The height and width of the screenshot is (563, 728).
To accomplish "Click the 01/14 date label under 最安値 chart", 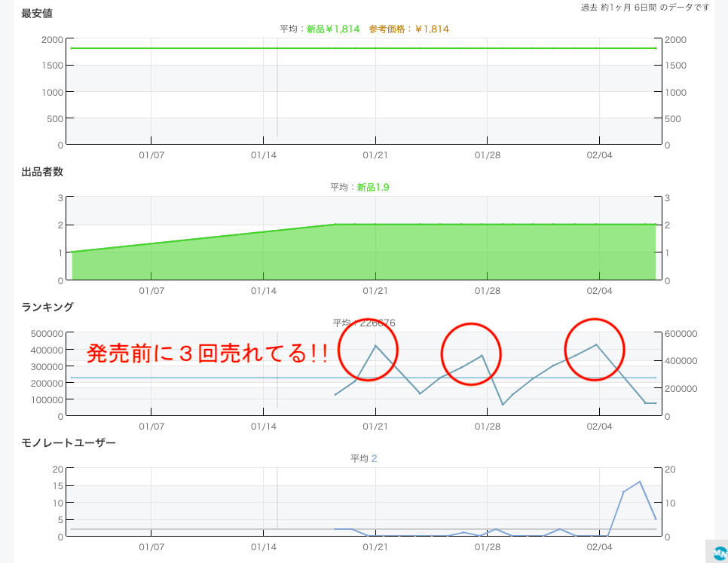I will click(263, 155).
